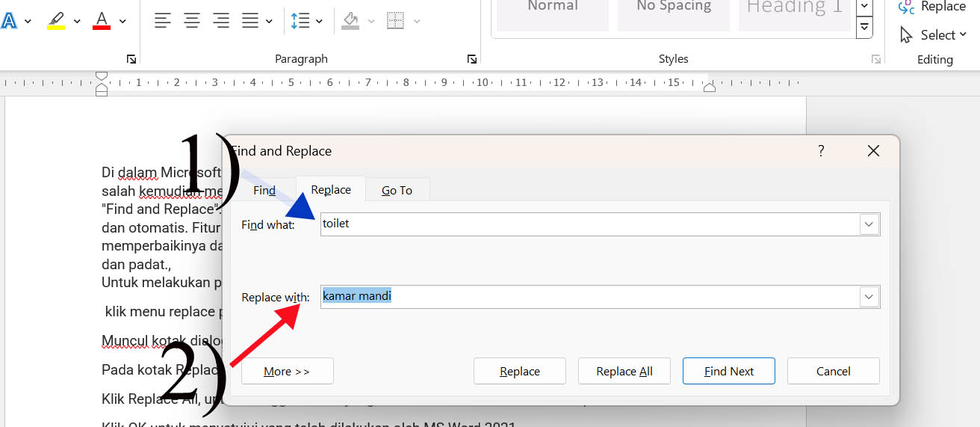Align paragraph text to the right
Image resolution: width=980 pixels, height=427 pixels.
[x=221, y=21]
